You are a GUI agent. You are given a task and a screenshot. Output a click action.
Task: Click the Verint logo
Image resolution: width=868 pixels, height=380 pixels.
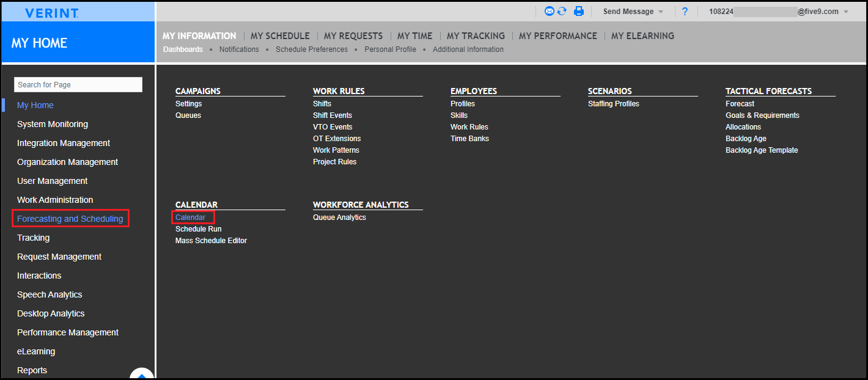click(x=51, y=13)
